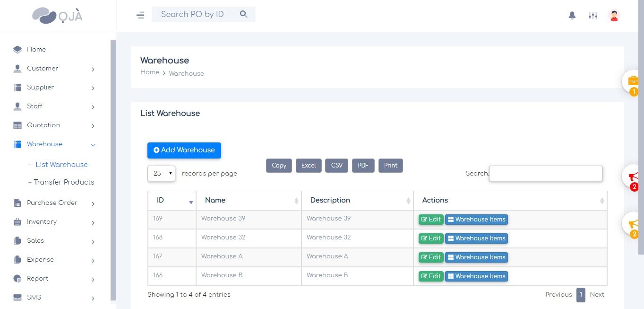Open Warehouse Items for Warehouse B
The width and height of the screenshot is (644, 309).
pyautogui.click(x=476, y=276)
